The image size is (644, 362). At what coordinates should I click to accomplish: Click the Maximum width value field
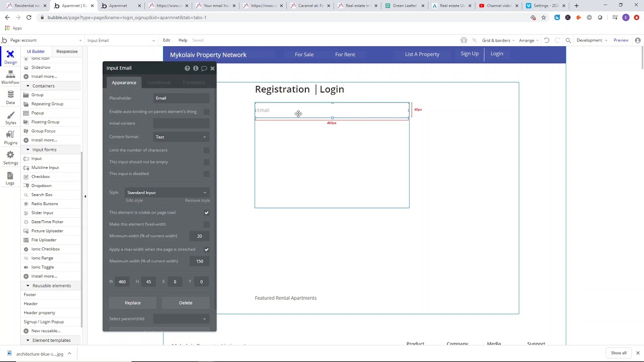pos(200,261)
